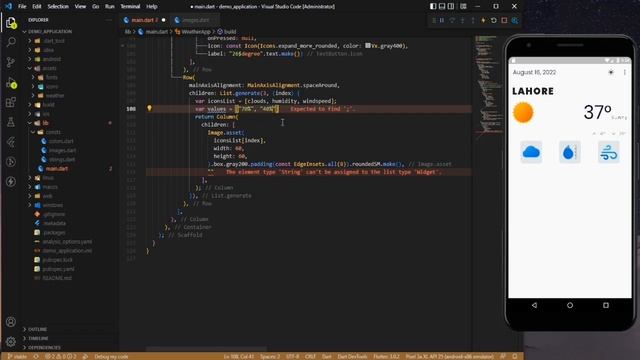Pause the debug session
Screen dimensions: 640x360
click(x=442, y=20)
